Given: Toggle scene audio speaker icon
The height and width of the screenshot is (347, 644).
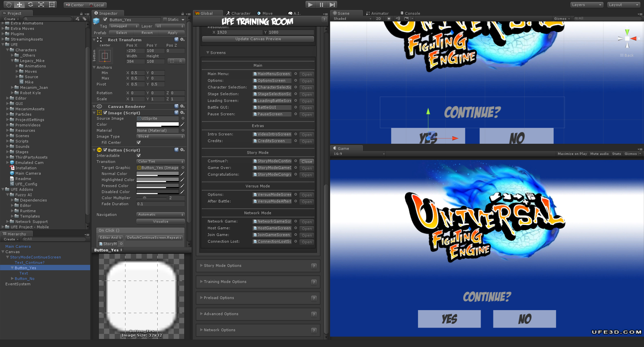Looking at the screenshot, I should click(397, 18).
